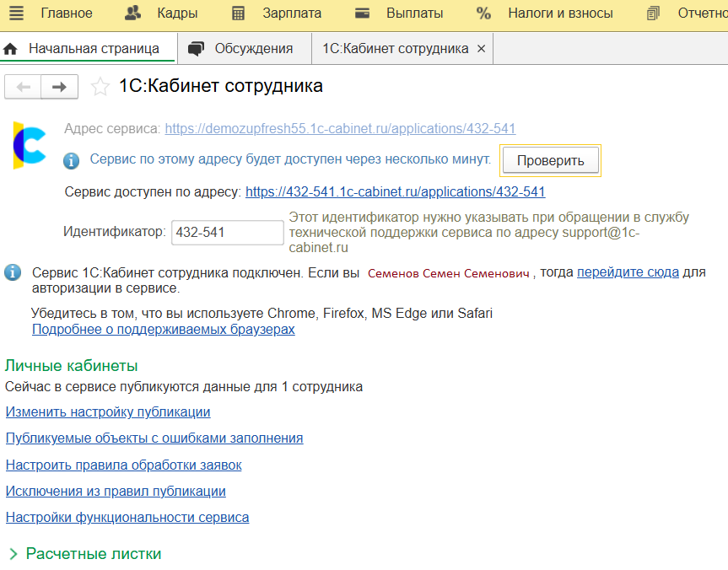The height and width of the screenshot is (570, 728).
Task: Follow the перейдите сюда link
Action: (x=628, y=272)
